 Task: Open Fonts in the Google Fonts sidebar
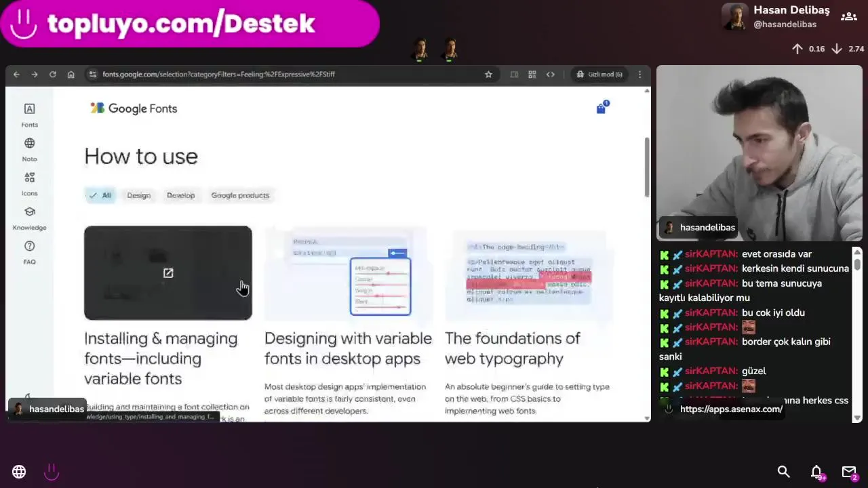[x=29, y=115]
